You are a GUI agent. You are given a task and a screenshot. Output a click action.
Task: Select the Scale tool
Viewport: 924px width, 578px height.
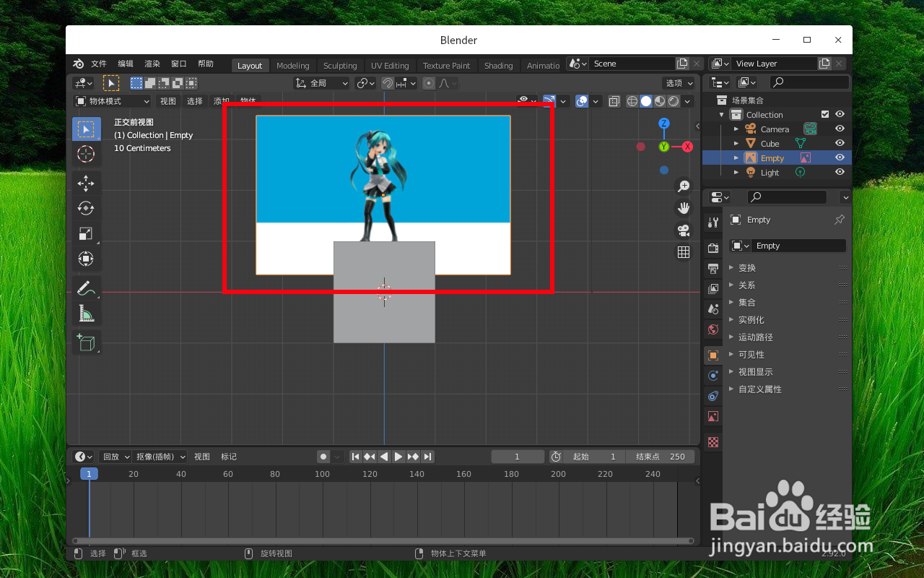(86, 233)
